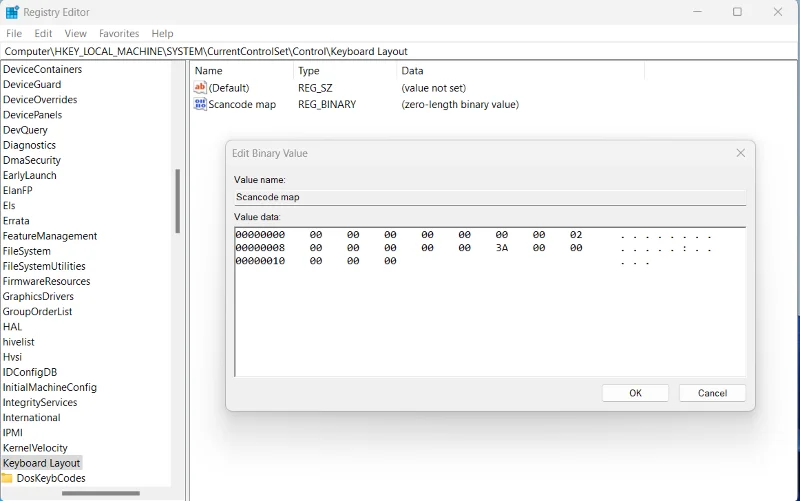Screen dimensions: 800x501
Task: Select the HAL key
Action: [x=13, y=327]
